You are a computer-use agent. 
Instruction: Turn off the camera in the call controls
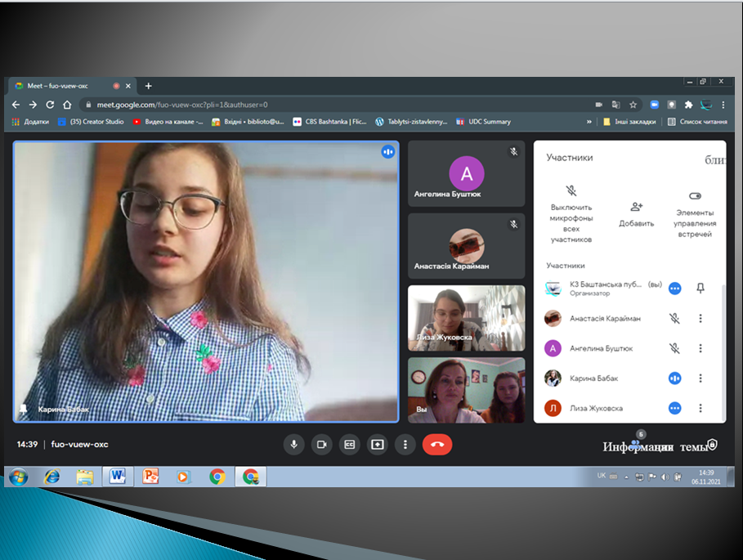click(322, 444)
